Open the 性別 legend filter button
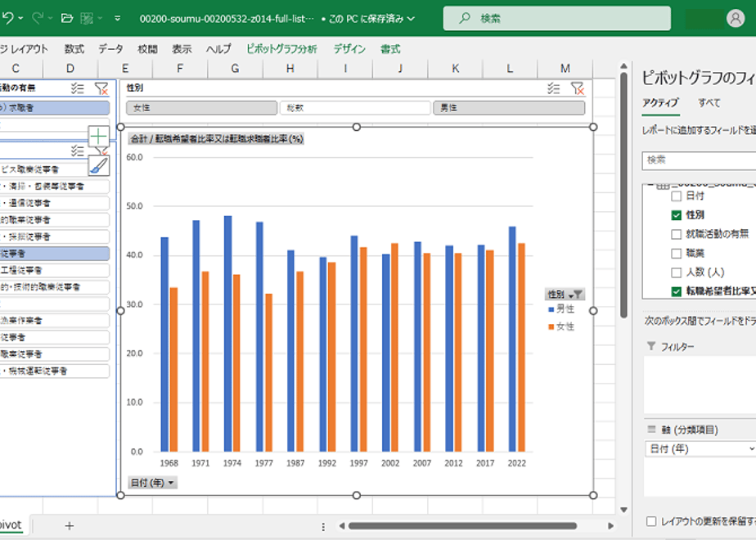Viewport: 756px width, 540px height. [x=565, y=294]
